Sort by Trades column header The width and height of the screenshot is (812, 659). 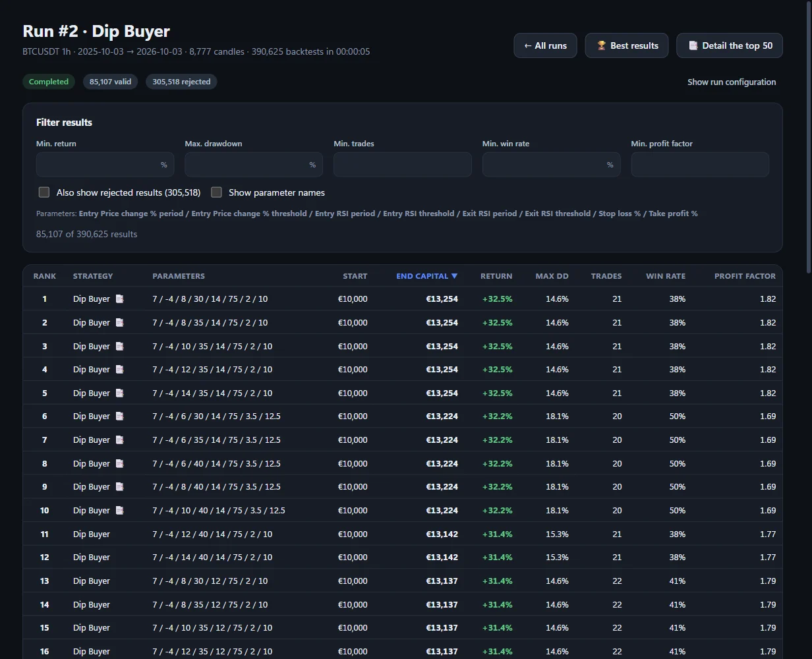tap(606, 276)
